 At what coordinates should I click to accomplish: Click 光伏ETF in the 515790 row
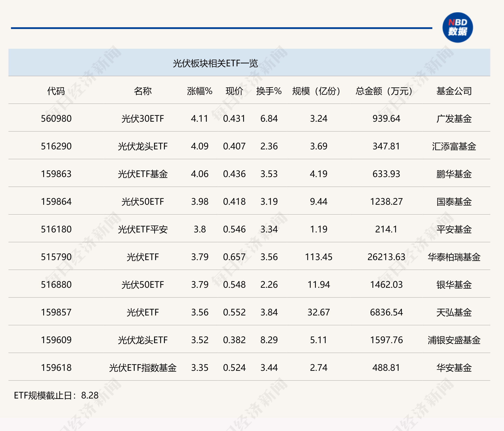click(x=143, y=257)
